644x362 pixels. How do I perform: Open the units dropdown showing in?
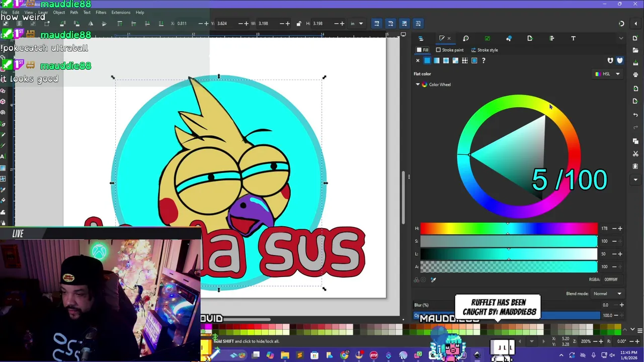coord(357,24)
